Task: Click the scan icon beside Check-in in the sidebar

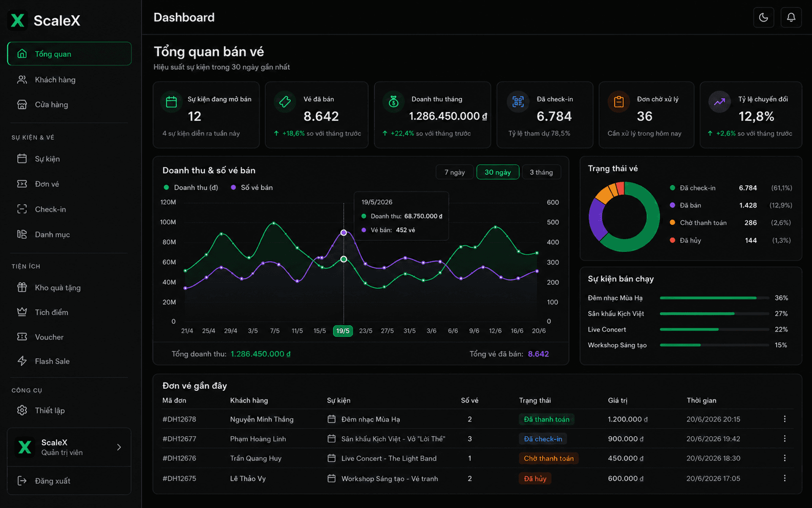Action: click(x=22, y=209)
